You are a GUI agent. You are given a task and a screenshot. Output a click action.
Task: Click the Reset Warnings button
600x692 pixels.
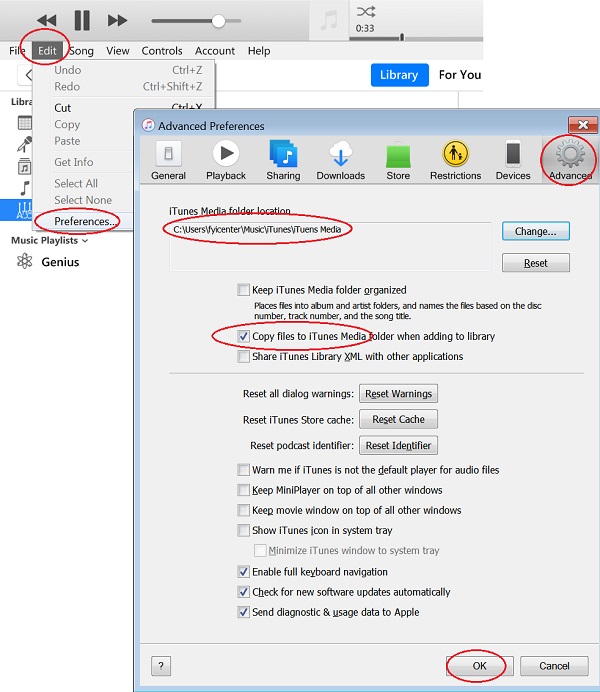398,394
